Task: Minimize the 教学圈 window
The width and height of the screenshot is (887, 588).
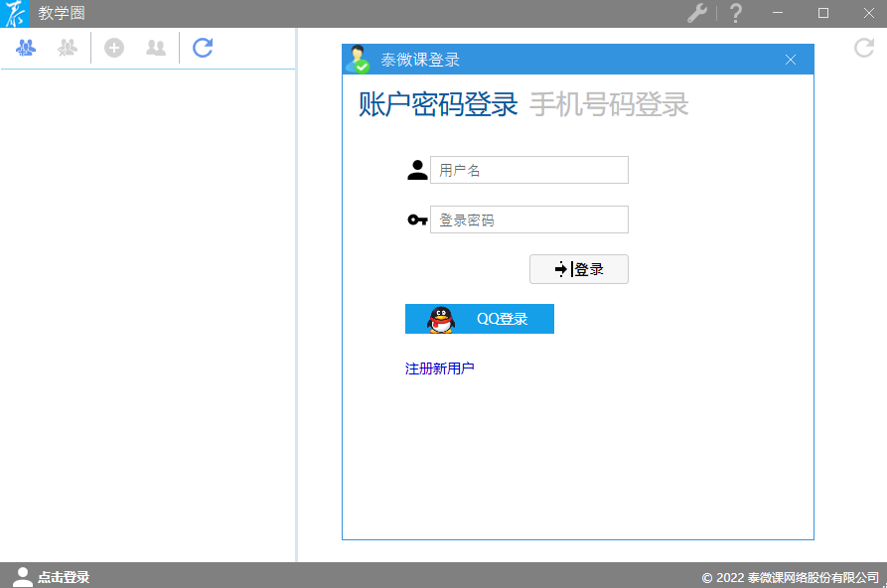Action: pos(778,13)
